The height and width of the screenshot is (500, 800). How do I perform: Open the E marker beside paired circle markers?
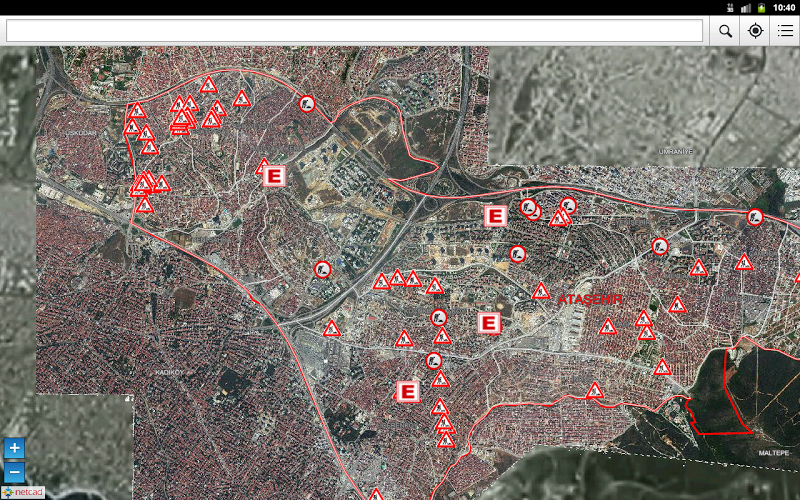tap(495, 216)
